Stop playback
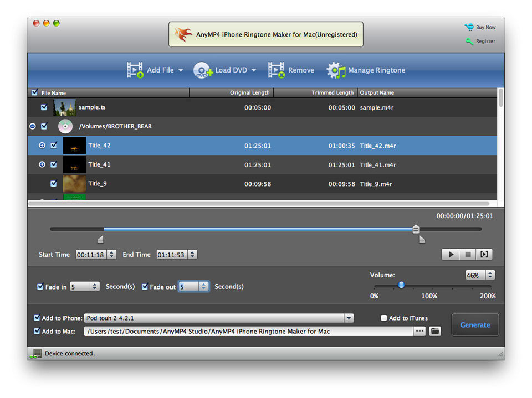532x398 pixels. point(468,254)
